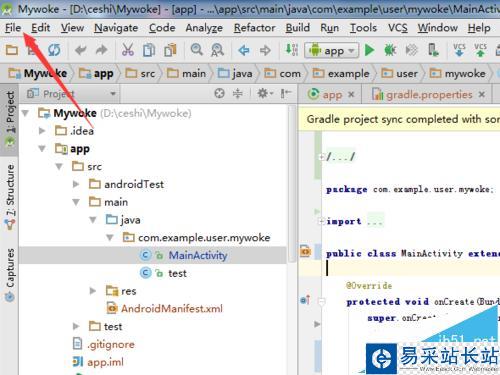This screenshot has height=375, width=500.
Task: Collapse com.example.user.mywoke package node
Action: pos(110,238)
